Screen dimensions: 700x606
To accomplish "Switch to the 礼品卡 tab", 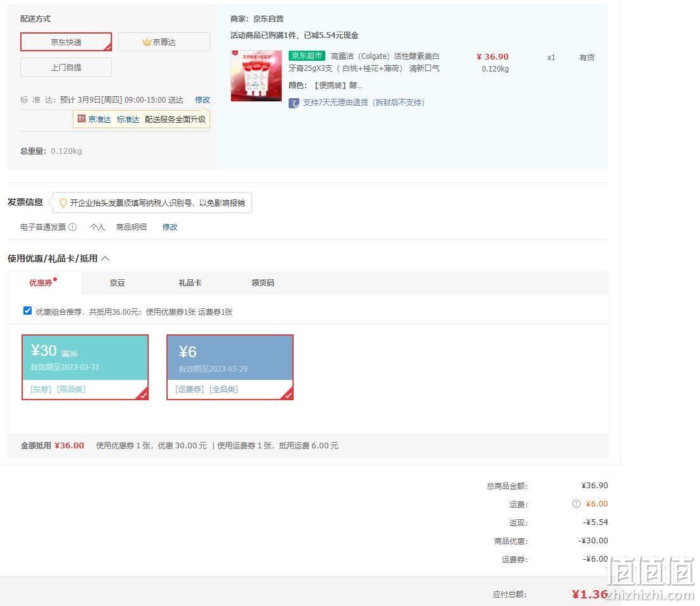I will pos(190,282).
